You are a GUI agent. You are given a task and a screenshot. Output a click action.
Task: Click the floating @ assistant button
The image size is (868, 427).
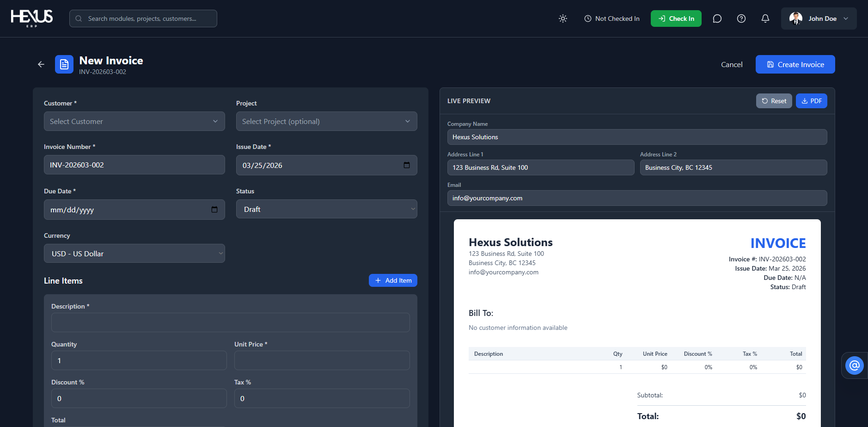[855, 365]
